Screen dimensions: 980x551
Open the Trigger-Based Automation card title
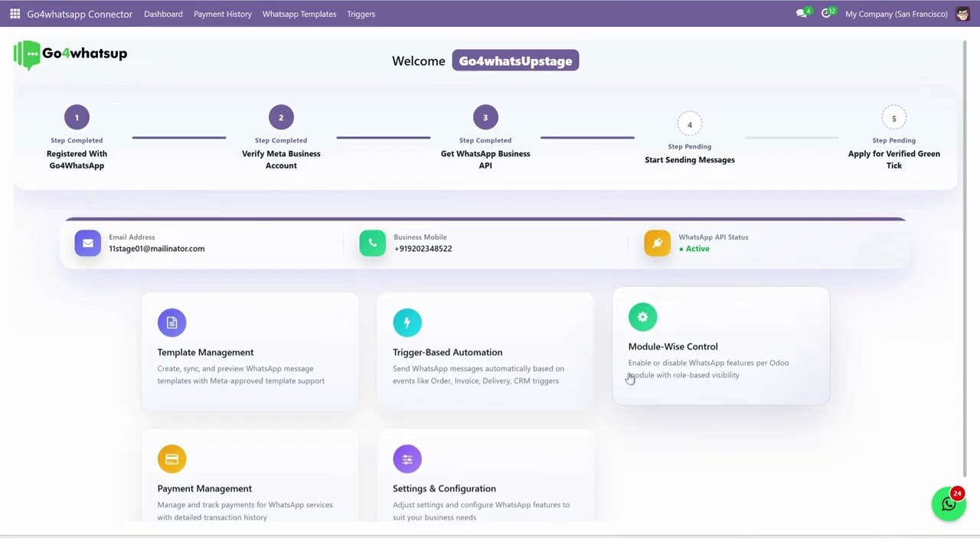(x=447, y=352)
